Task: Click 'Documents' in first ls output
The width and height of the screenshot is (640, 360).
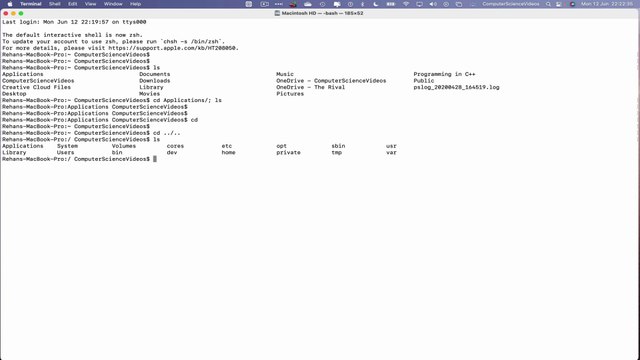Action: point(154,74)
